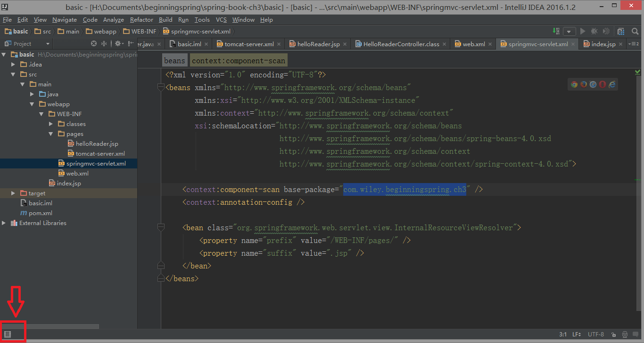Open in Chrome browser icon
The image size is (644, 343).
pos(574,84)
